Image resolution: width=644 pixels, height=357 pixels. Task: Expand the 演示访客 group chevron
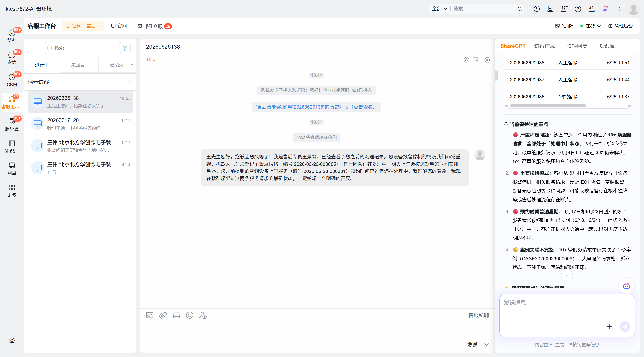[130, 82]
